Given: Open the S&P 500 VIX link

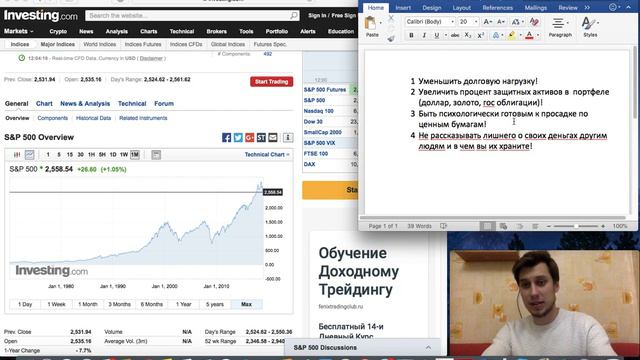Looking at the screenshot, I should pyautogui.click(x=319, y=143).
